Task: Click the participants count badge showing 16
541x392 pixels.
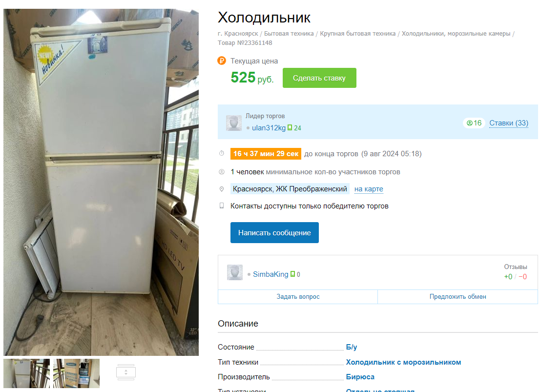Action: [474, 123]
